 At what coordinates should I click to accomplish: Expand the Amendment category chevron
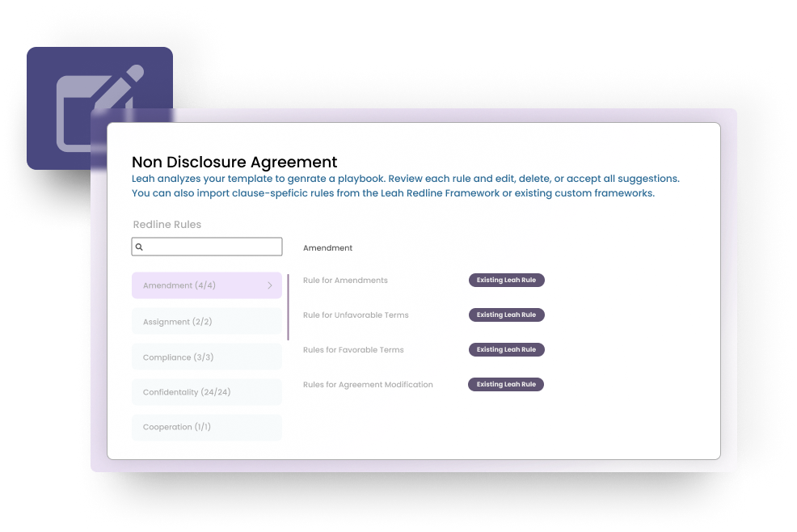pyautogui.click(x=270, y=285)
